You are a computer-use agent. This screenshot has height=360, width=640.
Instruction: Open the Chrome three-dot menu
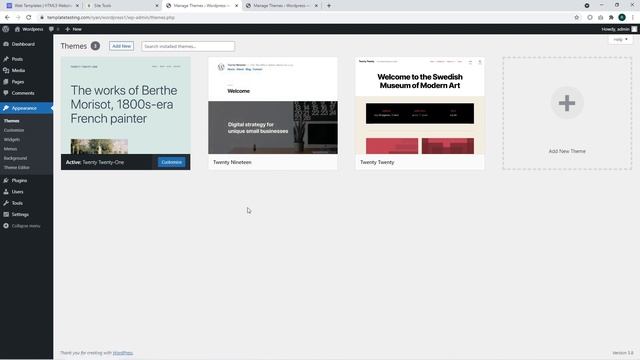633,17
